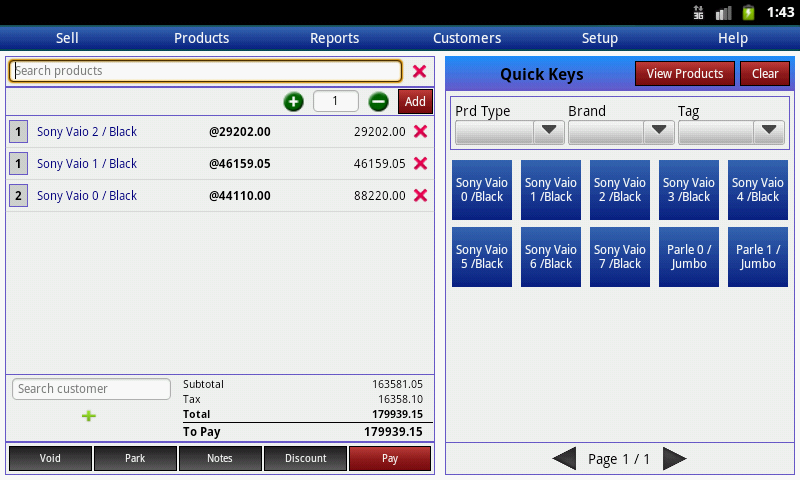The image size is (800, 480).
Task: Click View Products button
Action: [685, 73]
